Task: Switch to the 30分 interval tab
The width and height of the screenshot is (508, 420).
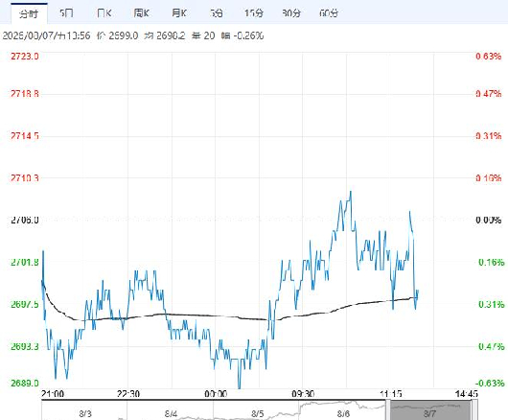Action: pyautogui.click(x=291, y=13)
